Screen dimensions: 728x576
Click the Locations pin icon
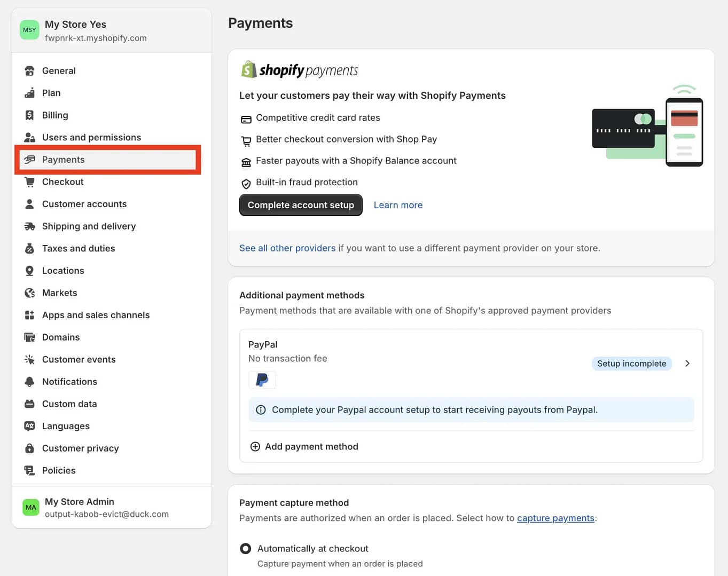click(x=29, y=271)
